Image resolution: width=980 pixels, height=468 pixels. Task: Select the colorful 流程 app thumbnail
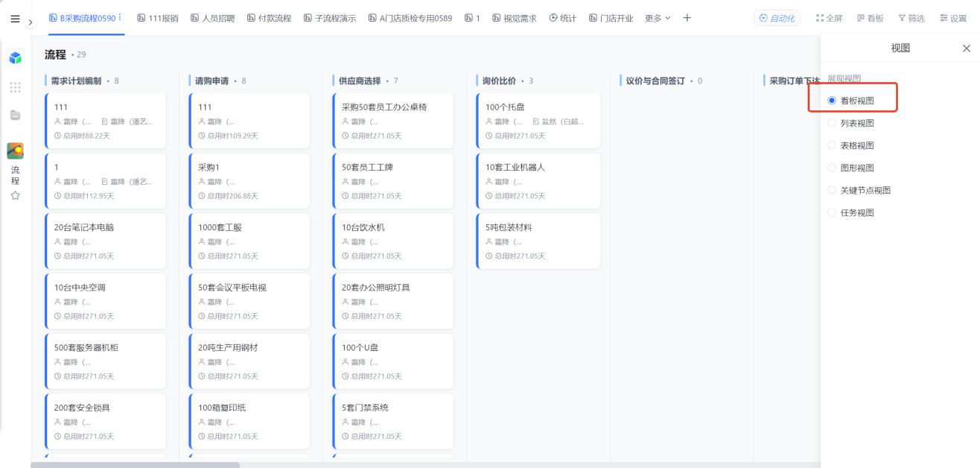pyautogui.click(x=15, y=151)
